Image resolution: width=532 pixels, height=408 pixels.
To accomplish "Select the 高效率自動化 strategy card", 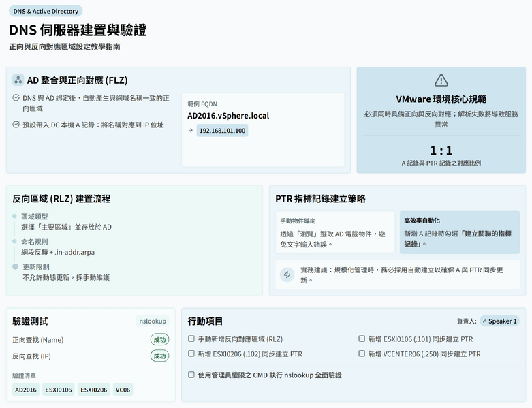I will point(460,232).
